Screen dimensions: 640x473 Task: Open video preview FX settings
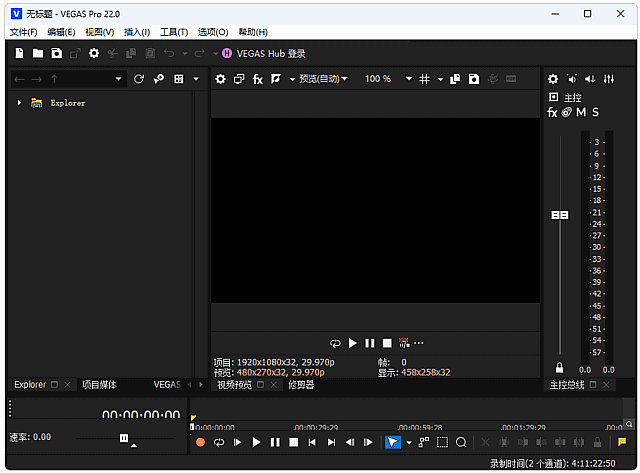(257, 79)
